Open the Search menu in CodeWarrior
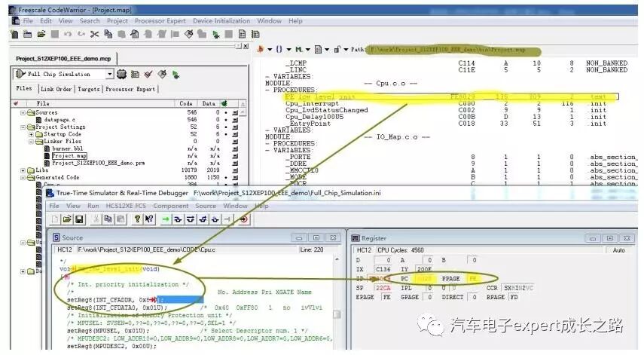Screen dimensions: 644x355 (x=90, y=21)
